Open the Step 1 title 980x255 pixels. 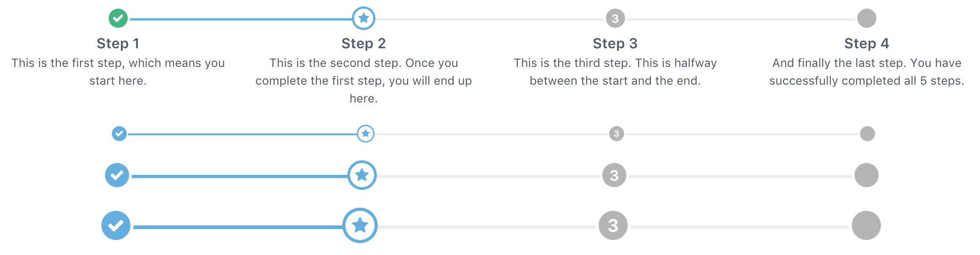click(x=118, y=43)
